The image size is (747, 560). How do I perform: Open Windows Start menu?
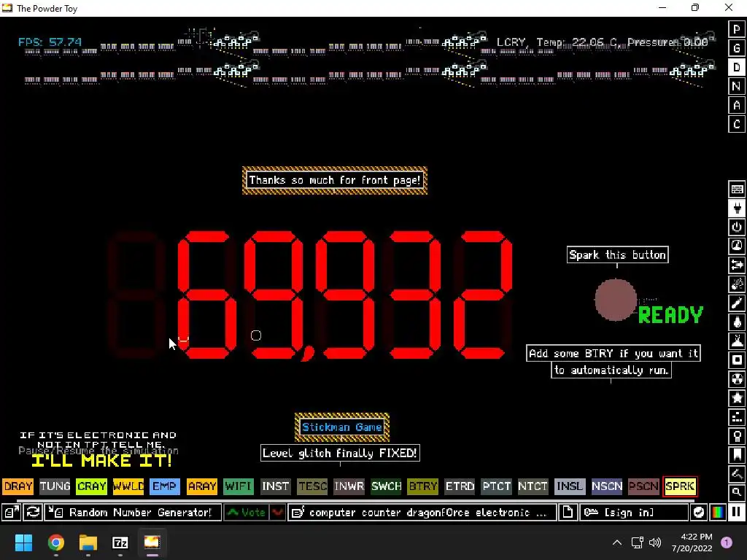pos(23,542)
